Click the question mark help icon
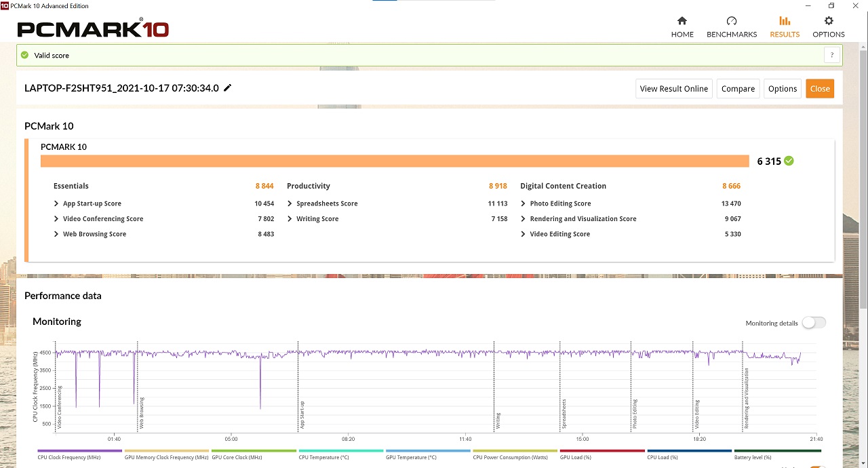This screenshot has width=868, height=468. (x=832, y=56)
